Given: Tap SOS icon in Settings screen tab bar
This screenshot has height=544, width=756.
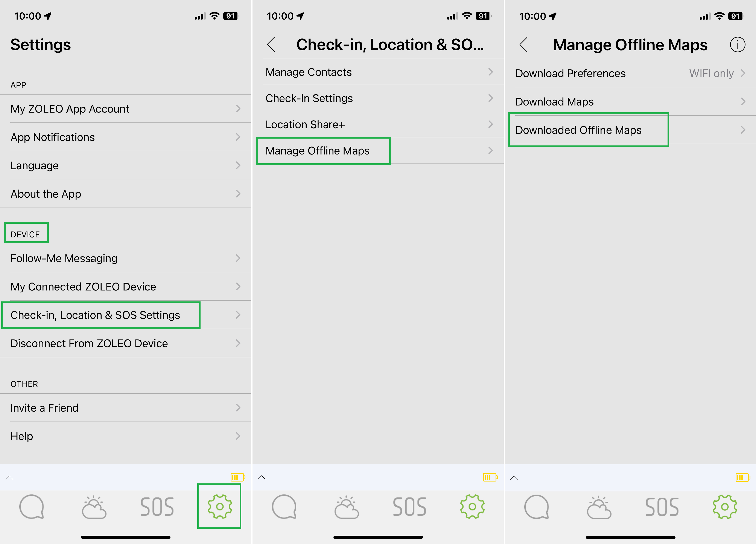Looking at the screenshot, I should coord(157,507).
